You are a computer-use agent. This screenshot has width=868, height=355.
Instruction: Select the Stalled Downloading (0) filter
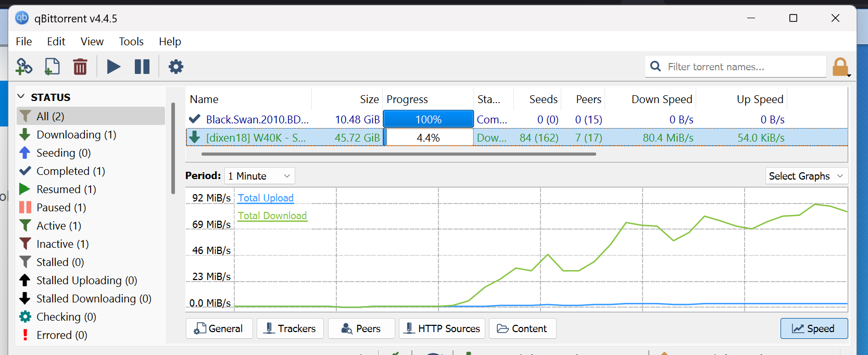pos(91,298)
